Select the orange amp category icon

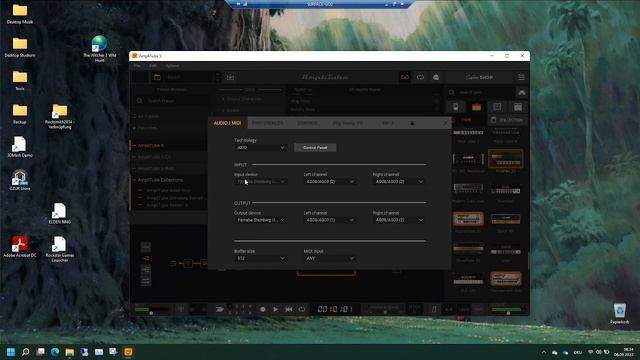tap(476, 107)
